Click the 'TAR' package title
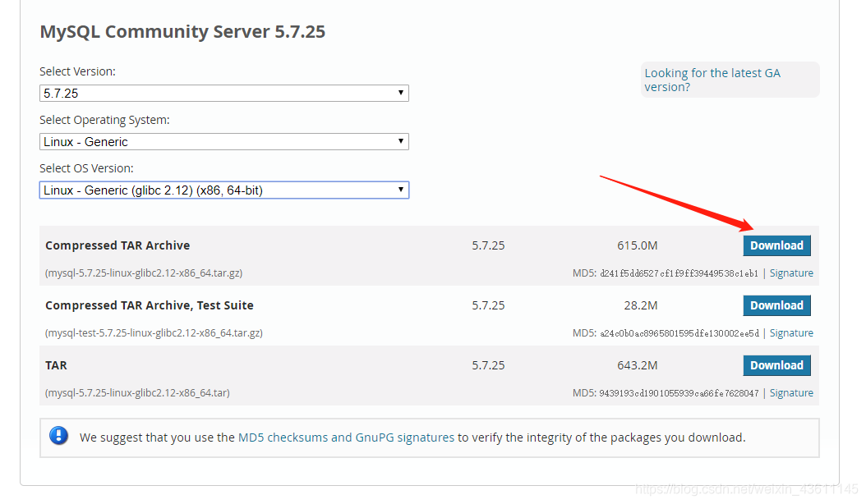 57,365
